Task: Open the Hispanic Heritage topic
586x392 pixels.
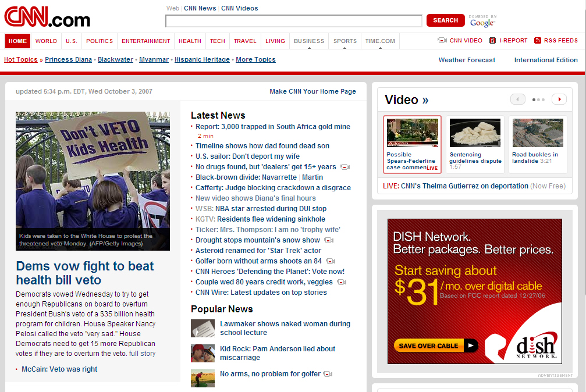Action: point(202,59)
